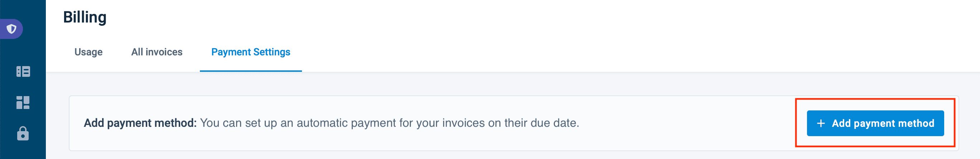
Task: Open the list view sidebar icon
Action: pyautogui.click(x=23, y=71)
